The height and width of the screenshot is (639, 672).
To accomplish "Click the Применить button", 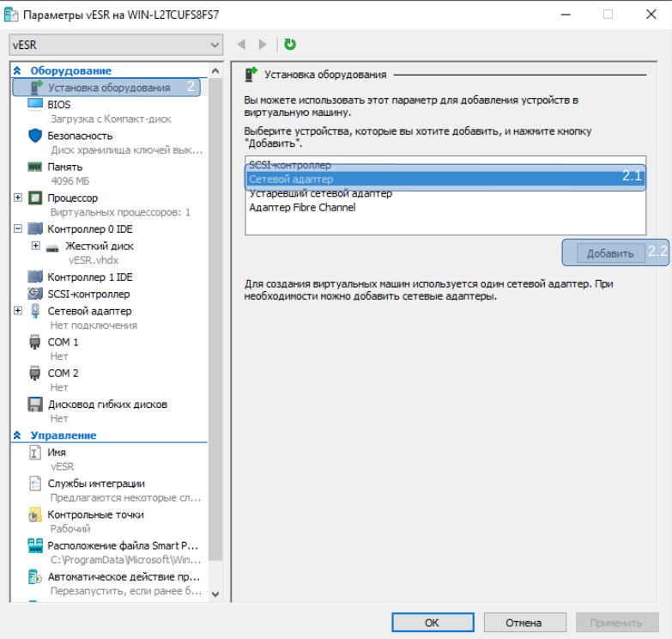I will coord(617,623).
